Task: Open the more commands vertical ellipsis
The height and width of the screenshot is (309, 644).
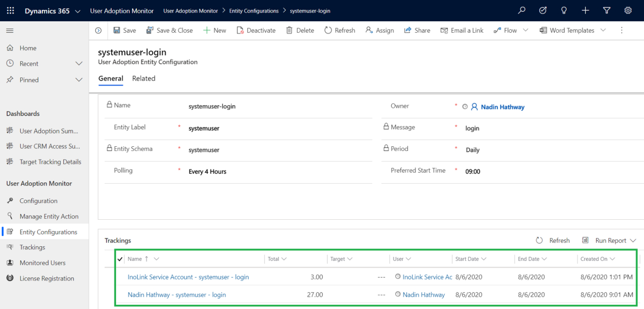Action: (622, 31)
